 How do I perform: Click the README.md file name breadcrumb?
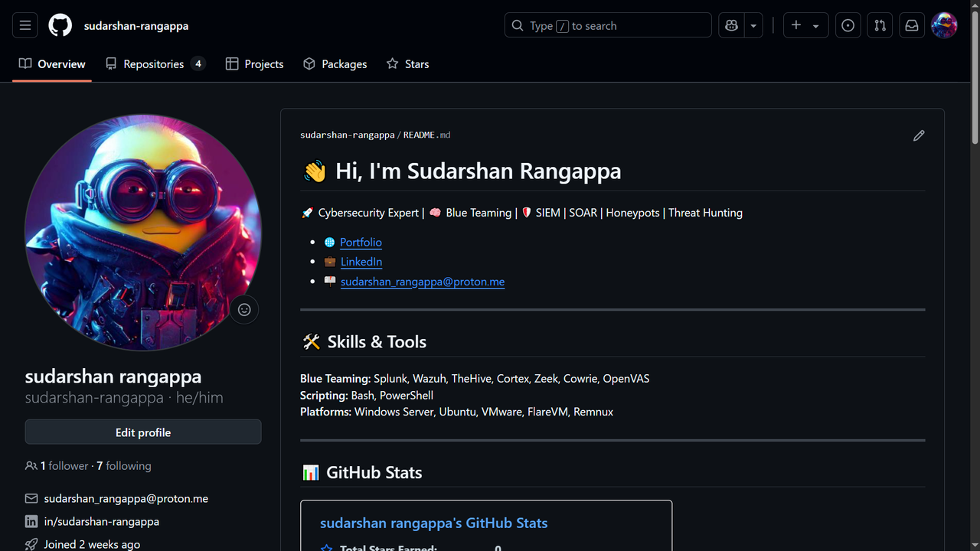point(427,135)
